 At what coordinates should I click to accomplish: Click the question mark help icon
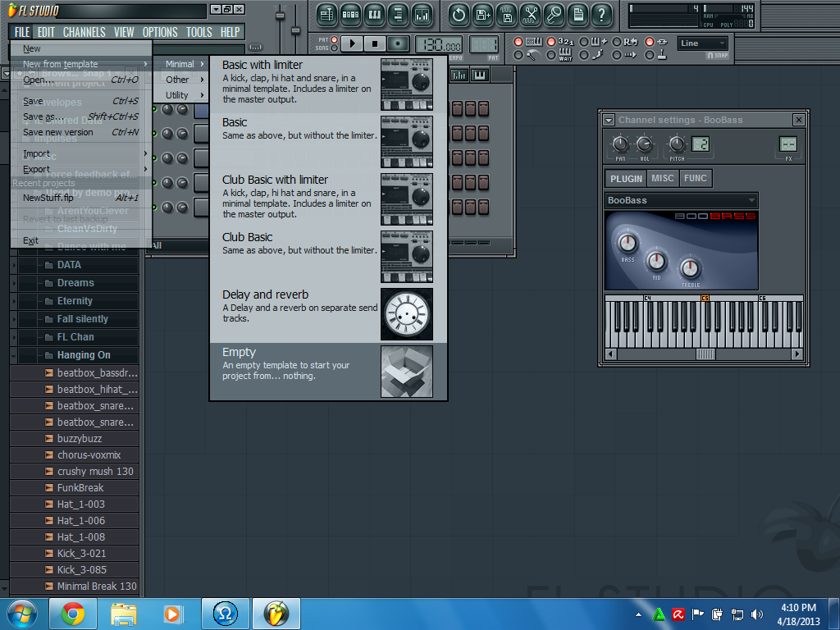click(x=601, y=15)
